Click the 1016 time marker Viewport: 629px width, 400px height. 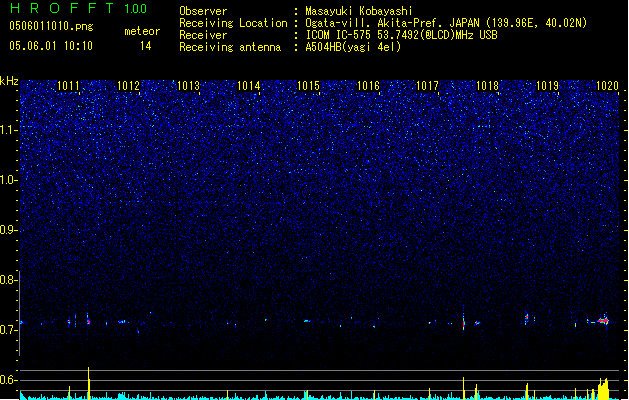[368, 86]
